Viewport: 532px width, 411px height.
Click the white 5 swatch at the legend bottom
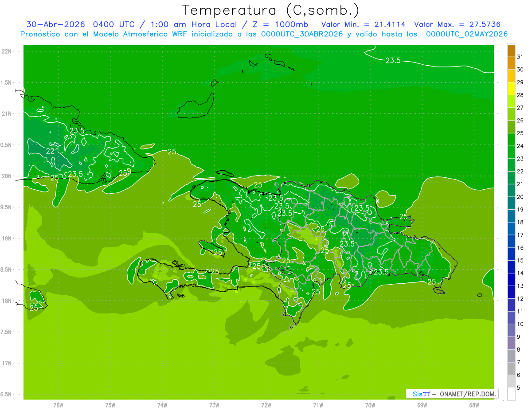(x=511, y=394)
